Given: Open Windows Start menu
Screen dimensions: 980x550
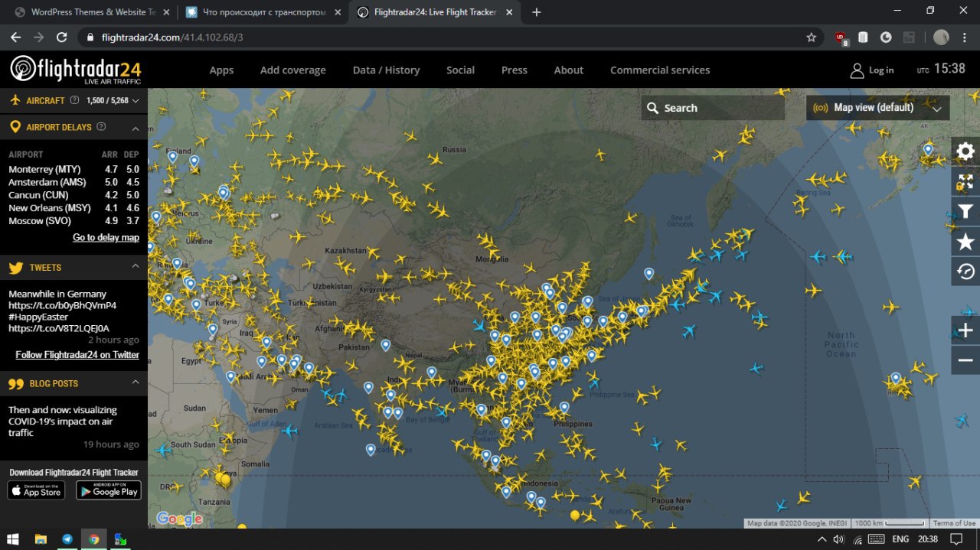Looking at the screenshot, I should [13, 539].
